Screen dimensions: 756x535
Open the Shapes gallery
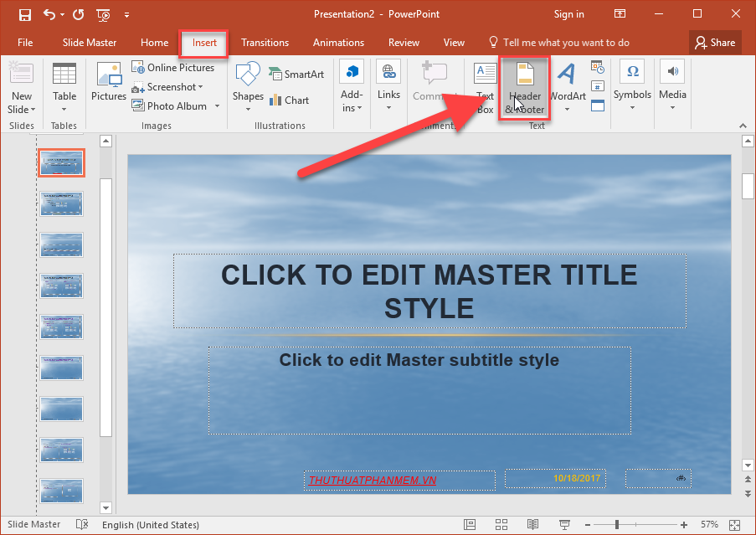248,87
